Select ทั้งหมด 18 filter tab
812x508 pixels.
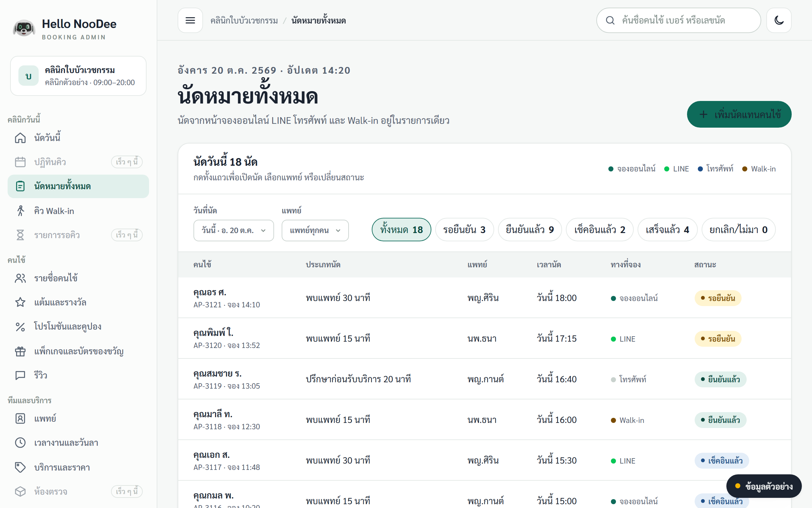point(401,230)
